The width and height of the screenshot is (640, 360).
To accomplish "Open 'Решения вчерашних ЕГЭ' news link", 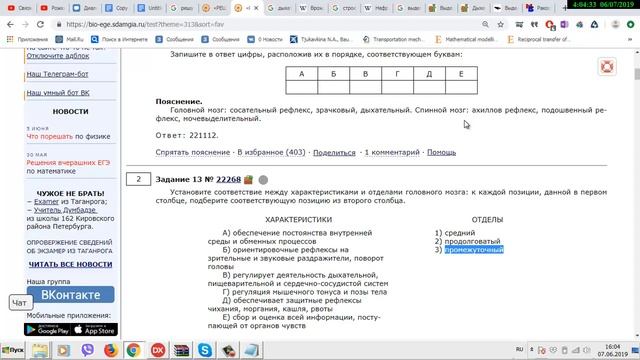I will (x=68, y=163).
